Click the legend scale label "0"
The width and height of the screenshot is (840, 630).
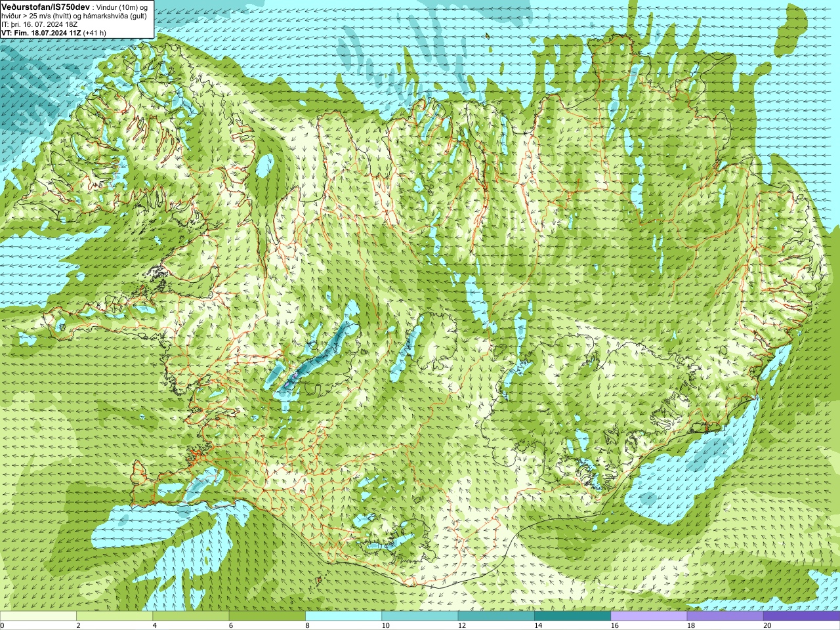pyautogui.click(x=3, y=625)
